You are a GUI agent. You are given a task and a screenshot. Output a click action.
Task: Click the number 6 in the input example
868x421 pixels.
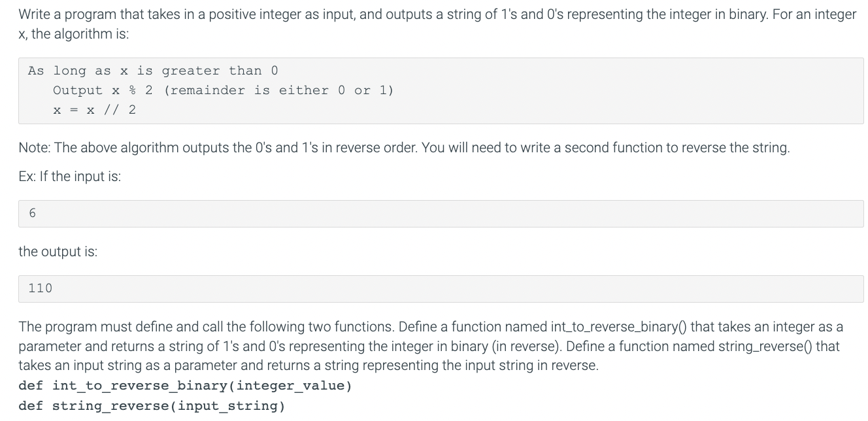pyautogui.click(x=32, y=214)
